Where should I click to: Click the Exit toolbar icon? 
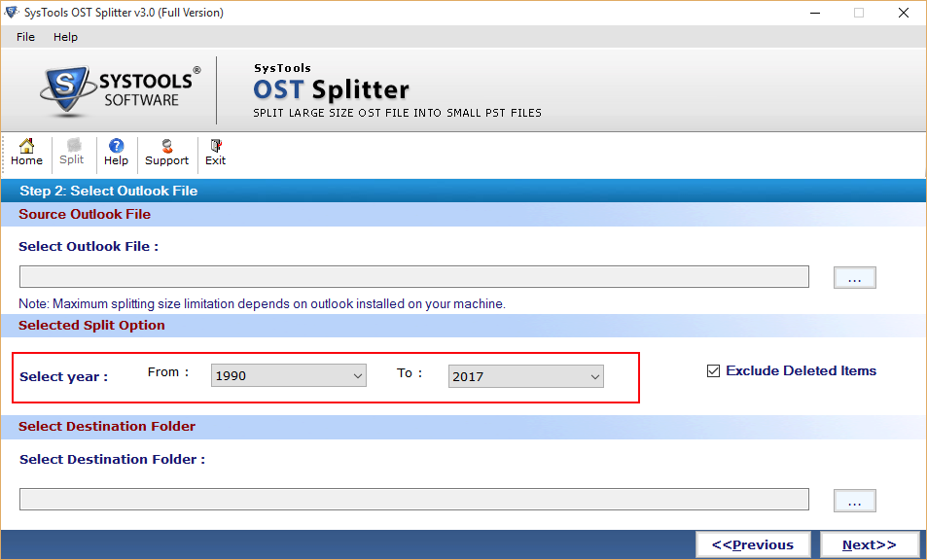215,153
